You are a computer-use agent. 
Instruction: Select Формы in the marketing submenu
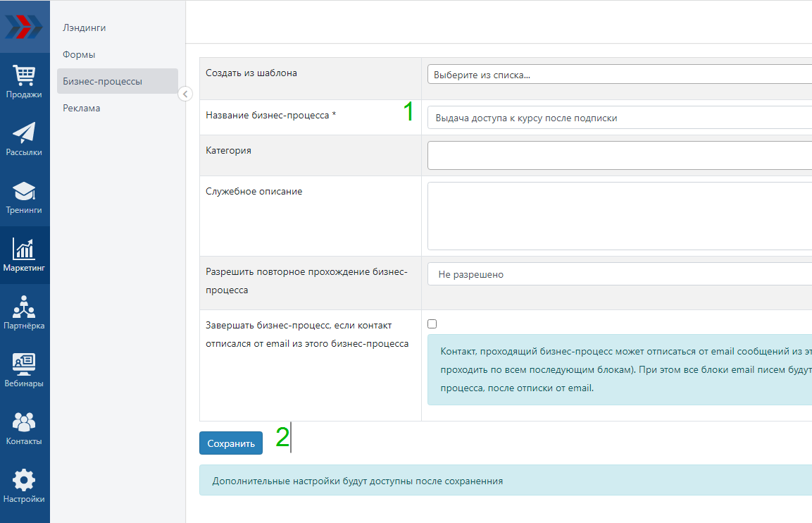tap(79, 54)
